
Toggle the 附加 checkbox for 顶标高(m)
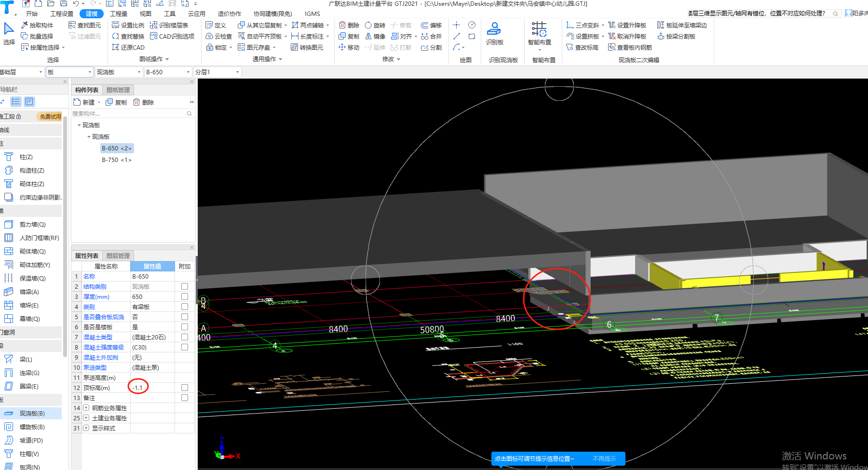tap(185, 388)
